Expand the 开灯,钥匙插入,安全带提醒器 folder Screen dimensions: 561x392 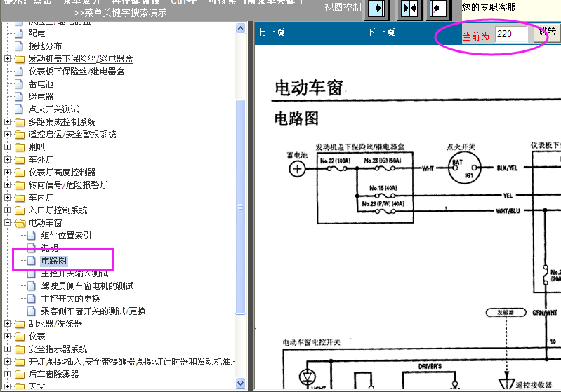7,362
